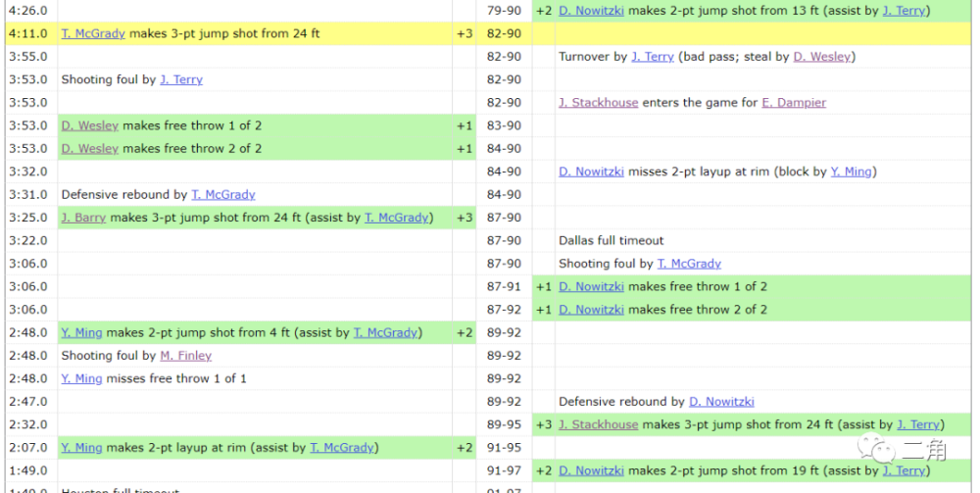Viewport: 980px width, 493px height.
Task: Open J. Terry assist link in Stackhouse 3-pt row
Action: [918, 425]
